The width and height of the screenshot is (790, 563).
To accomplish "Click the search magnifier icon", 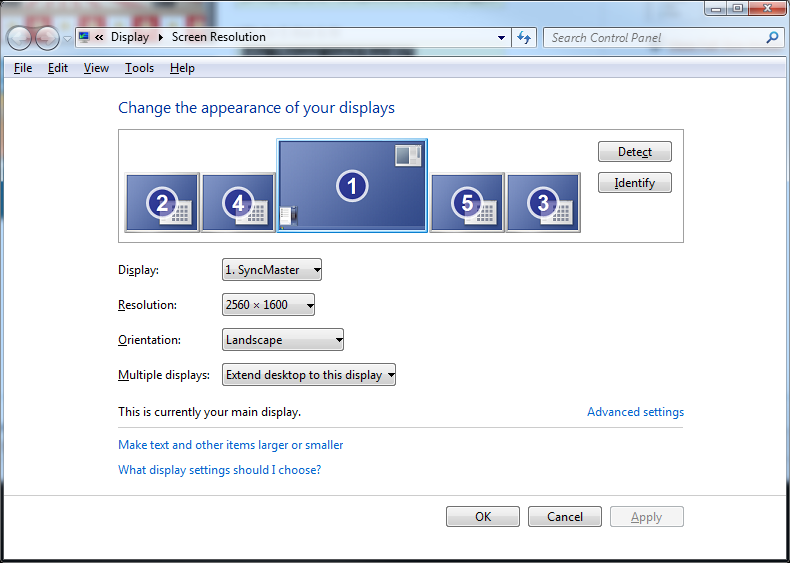I will pos(772,38).
